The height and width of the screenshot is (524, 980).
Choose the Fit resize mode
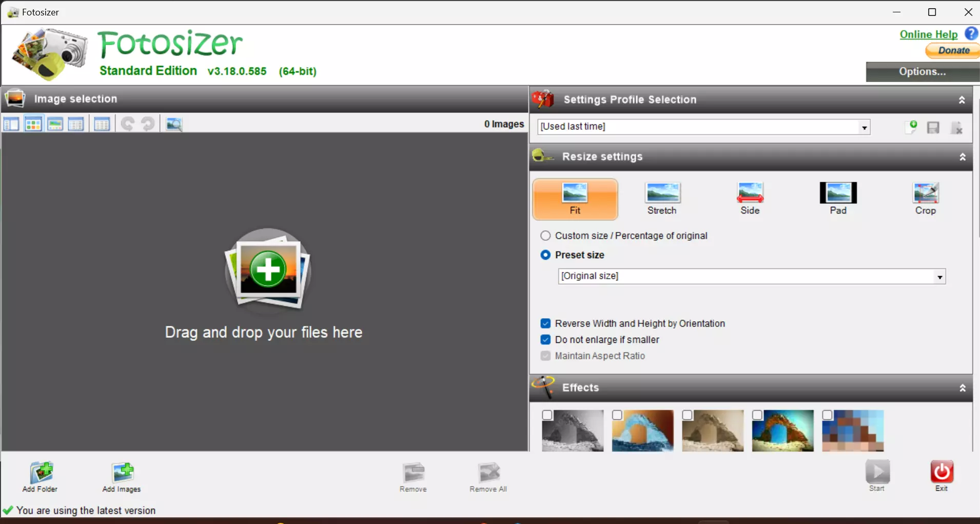(575, 199)
